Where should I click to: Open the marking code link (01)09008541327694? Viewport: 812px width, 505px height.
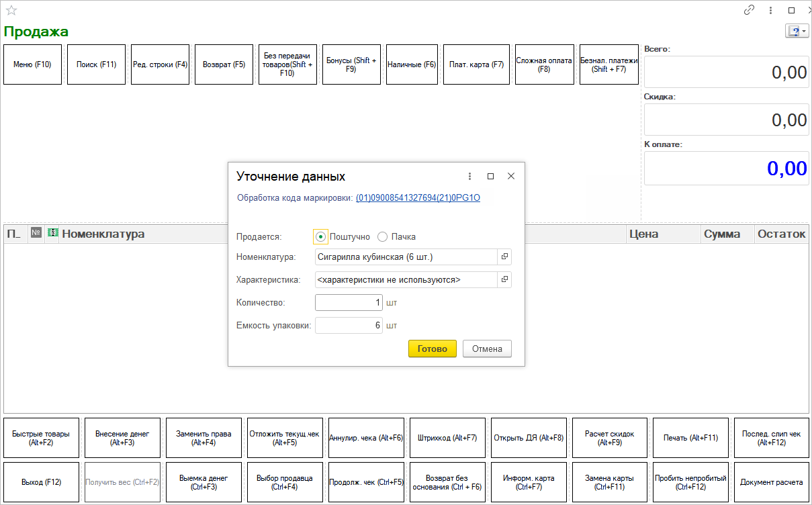coord(418,198)
